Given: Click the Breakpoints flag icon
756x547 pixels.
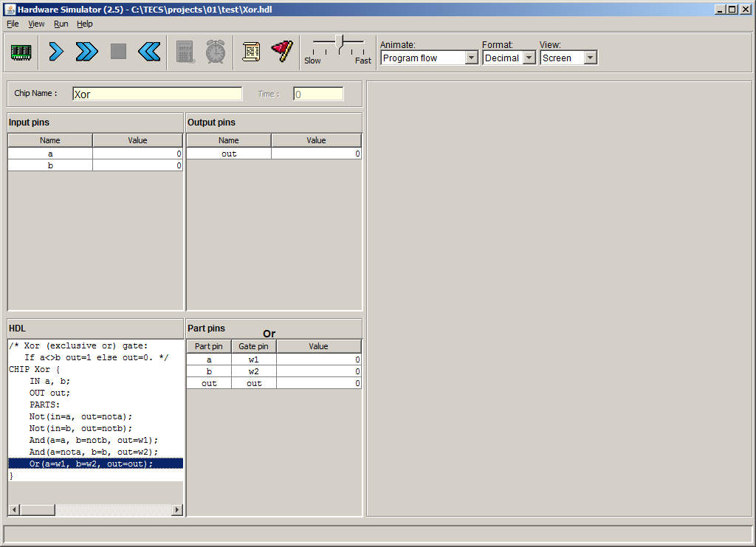Looking at the screenshot, I should (x=282, y=52).
